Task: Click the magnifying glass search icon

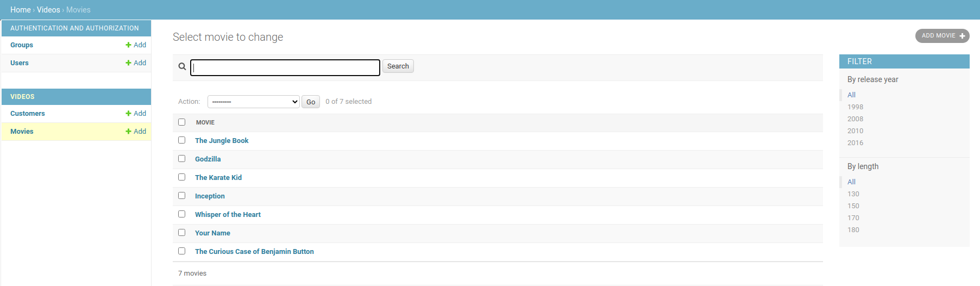Action: [183, 66]
